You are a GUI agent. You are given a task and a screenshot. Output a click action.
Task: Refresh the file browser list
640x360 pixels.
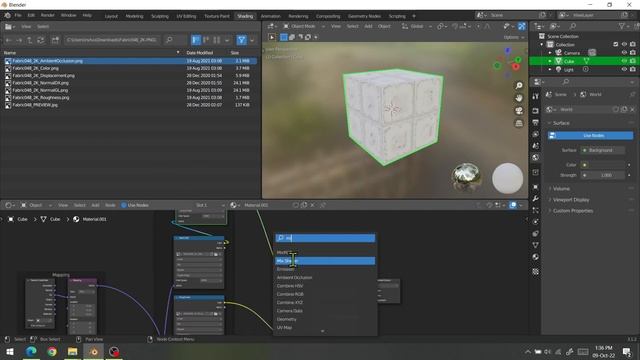[x=40, y=40]
